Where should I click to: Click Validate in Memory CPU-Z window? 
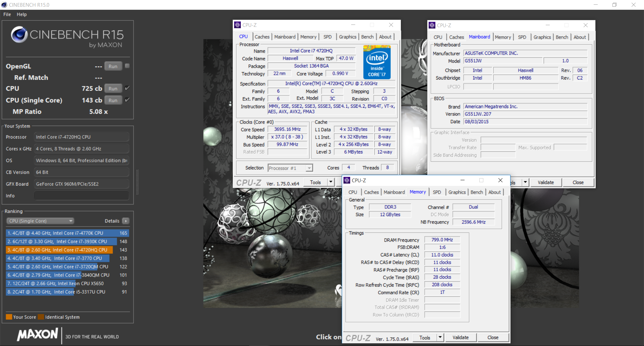pyautogui.click(x=461, y=337)
